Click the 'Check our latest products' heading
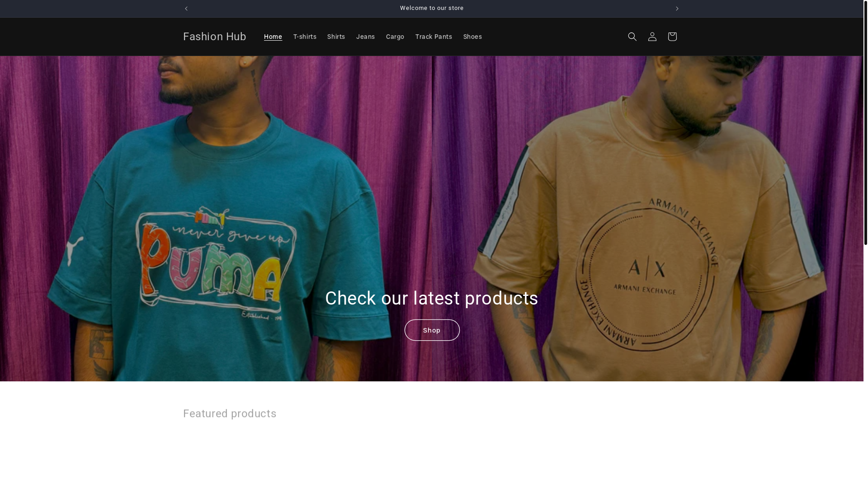Screen dimensions: 868x488 432,298
